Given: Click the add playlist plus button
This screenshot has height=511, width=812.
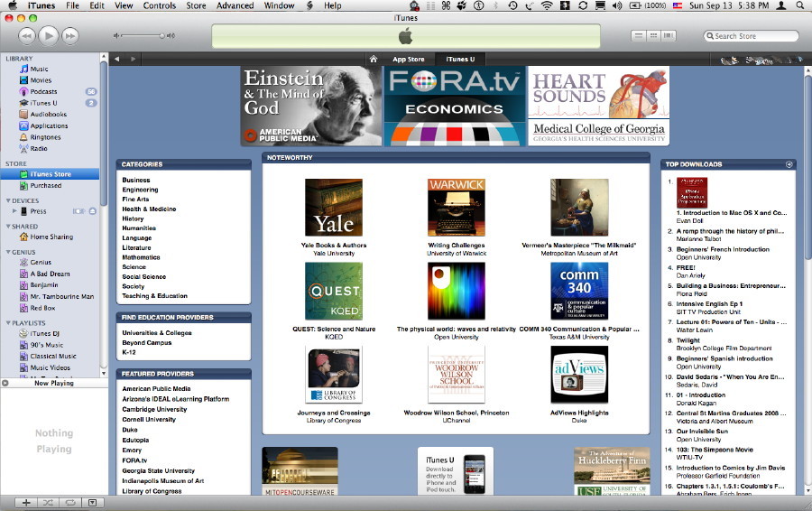Looking at the screenshot, I should pyautogui.click(x=26, y=503).
